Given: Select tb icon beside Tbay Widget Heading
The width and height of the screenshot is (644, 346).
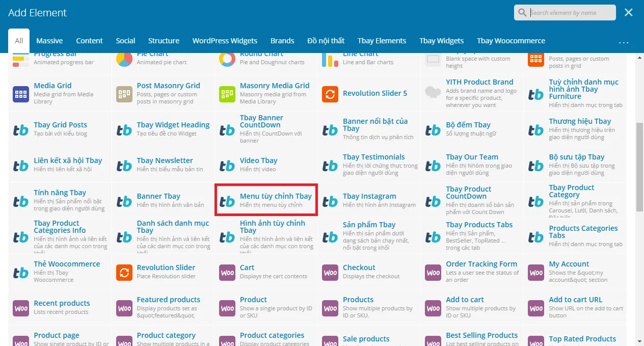Looking at the screenshot, I should tap(124, 130).
